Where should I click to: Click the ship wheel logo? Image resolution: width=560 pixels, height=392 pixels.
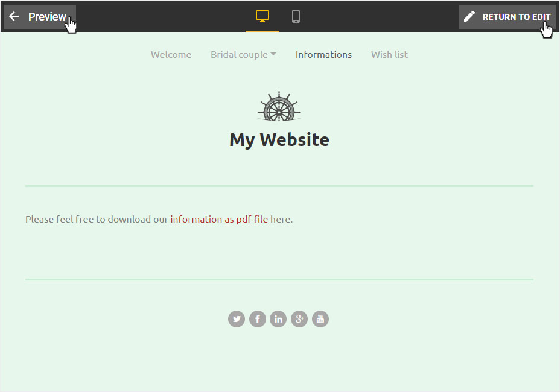point(279,106)
